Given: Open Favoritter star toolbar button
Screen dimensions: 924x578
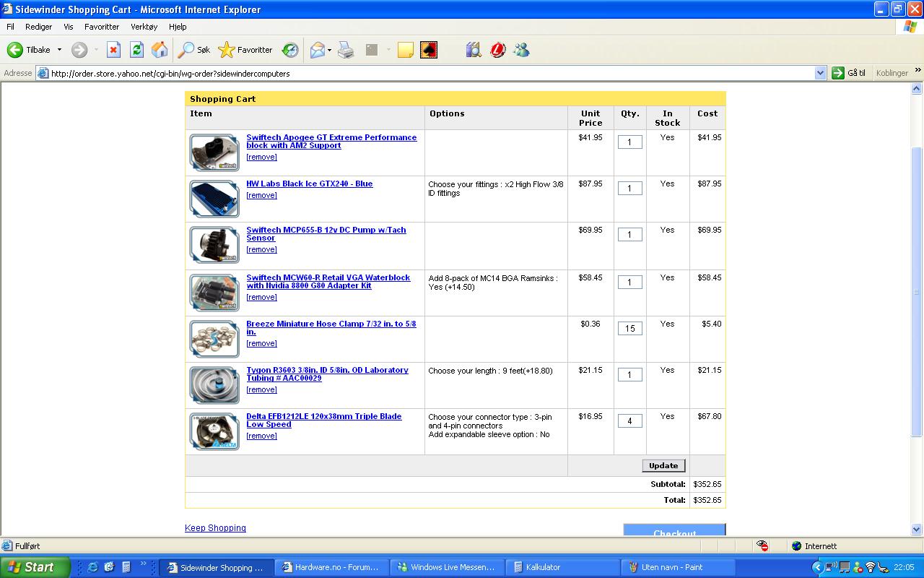Looking at the screenshot, I should click(245, 50).
